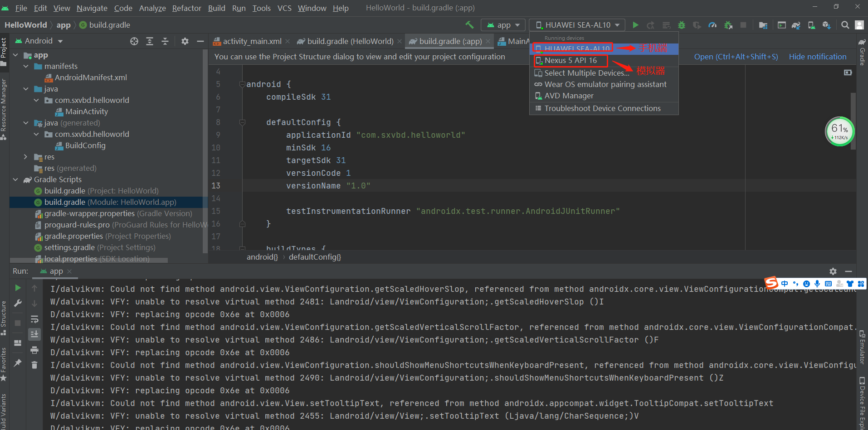
Task: Rerun app in Run panel
Action: 18,288
